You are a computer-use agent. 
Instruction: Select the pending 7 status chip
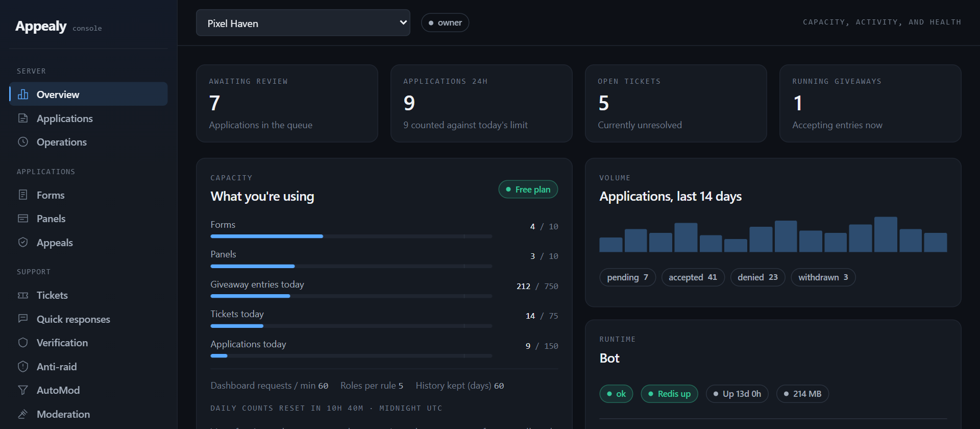pos(627,277)
